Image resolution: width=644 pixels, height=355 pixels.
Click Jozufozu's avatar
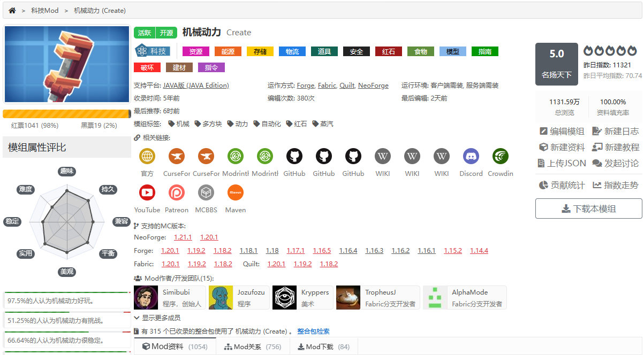(221, 298)
